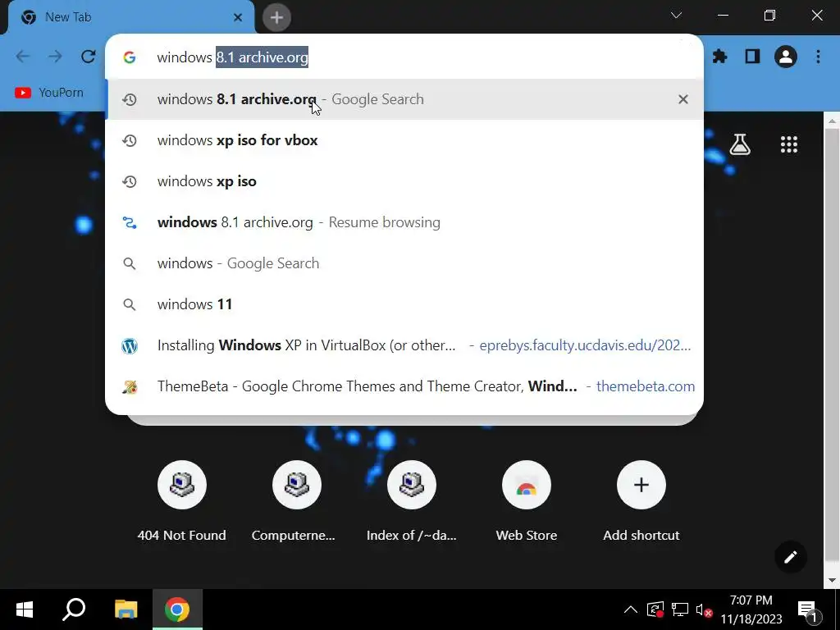Click the sync status tray icon

[655, 609]
